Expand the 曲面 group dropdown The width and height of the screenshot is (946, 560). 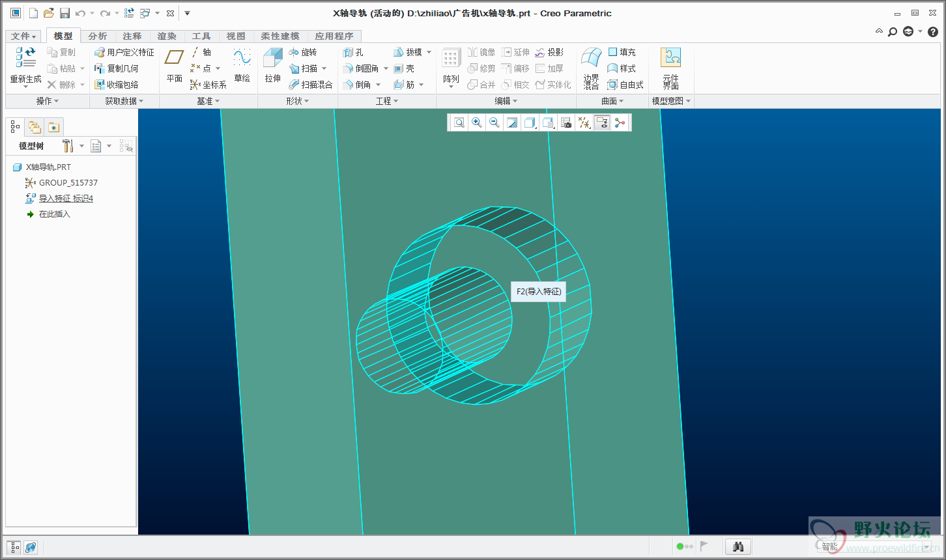[x=612, y=101]
